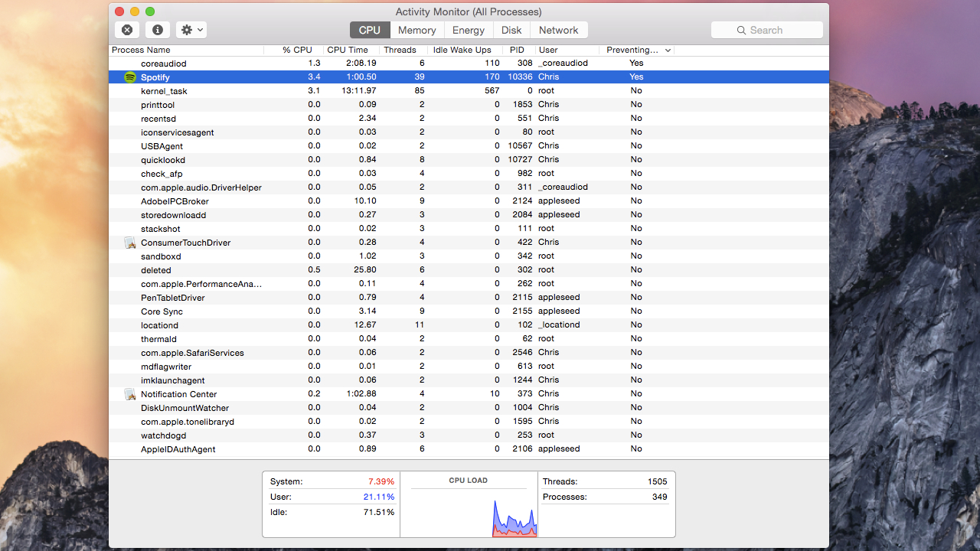The width and height of the screenshot is (980, 551).
Task: Select the com.apple.tonelibraryd process
Action: point(188,422)
